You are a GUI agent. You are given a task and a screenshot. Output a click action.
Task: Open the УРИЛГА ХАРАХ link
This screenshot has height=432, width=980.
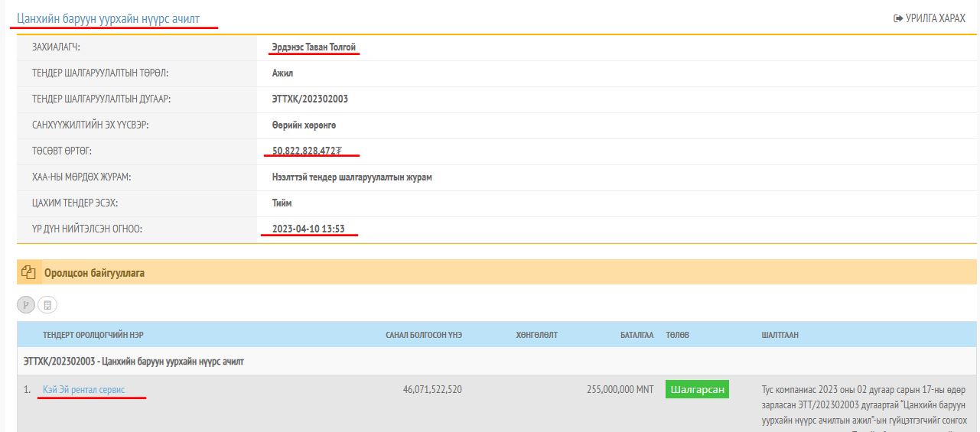point(929,18)
